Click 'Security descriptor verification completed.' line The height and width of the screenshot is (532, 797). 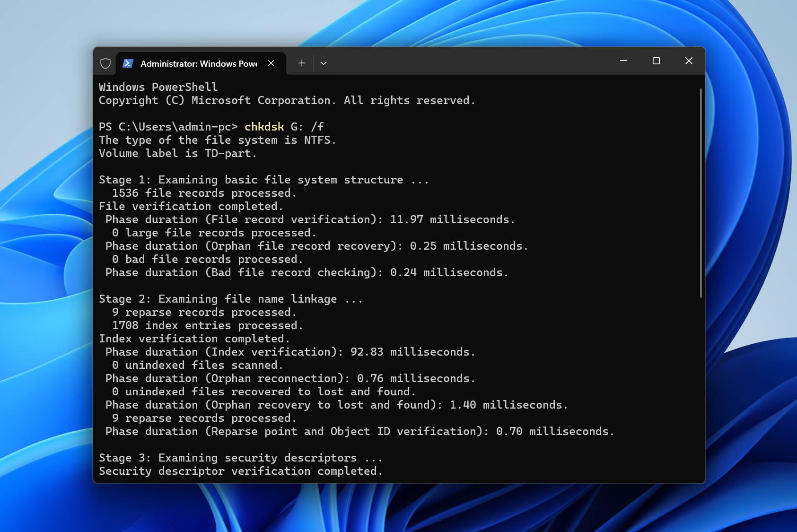tap(240, 471)
